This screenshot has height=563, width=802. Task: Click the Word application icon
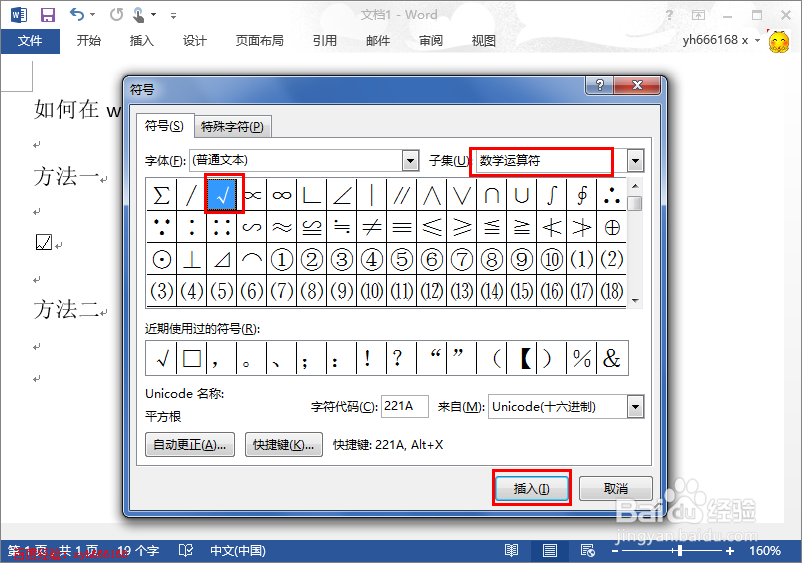[x=19, y=15]
